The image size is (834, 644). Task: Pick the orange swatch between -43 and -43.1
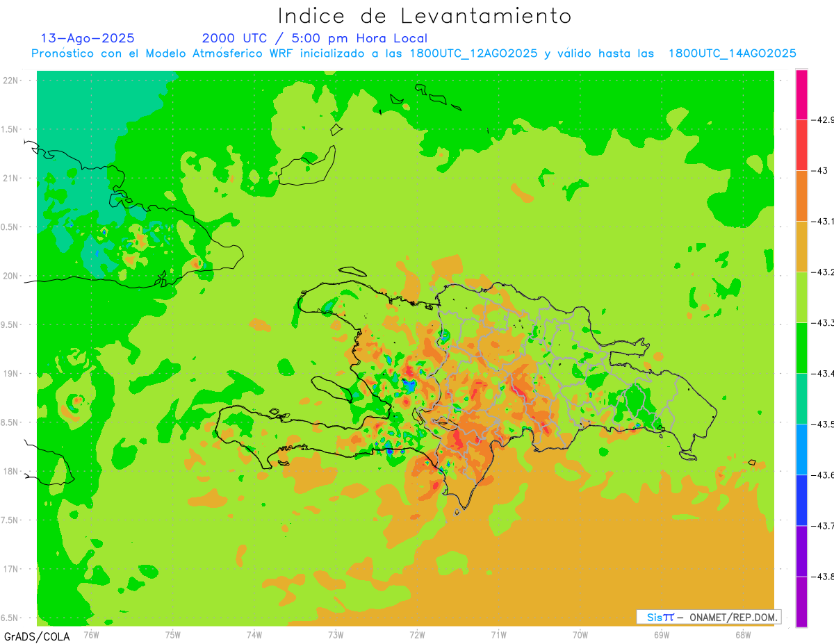click(801, 195)
